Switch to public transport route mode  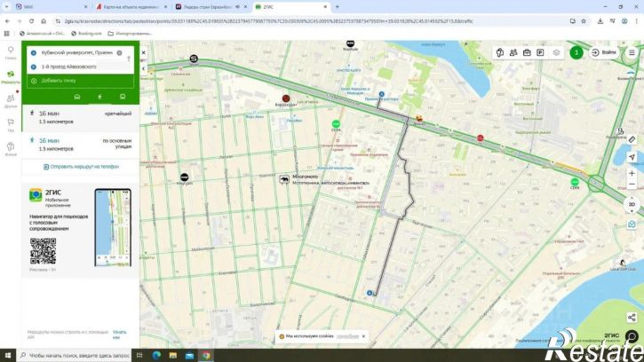123,97
